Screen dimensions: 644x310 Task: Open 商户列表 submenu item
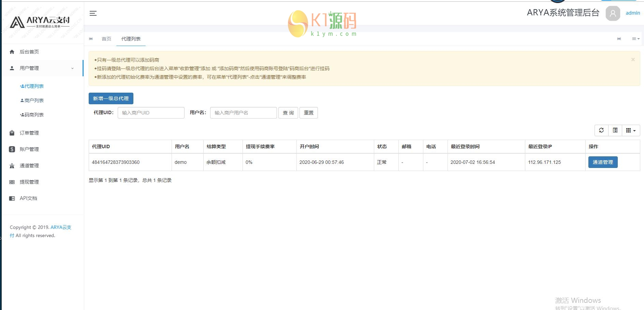pyautogui.click(x=32, y=100)
